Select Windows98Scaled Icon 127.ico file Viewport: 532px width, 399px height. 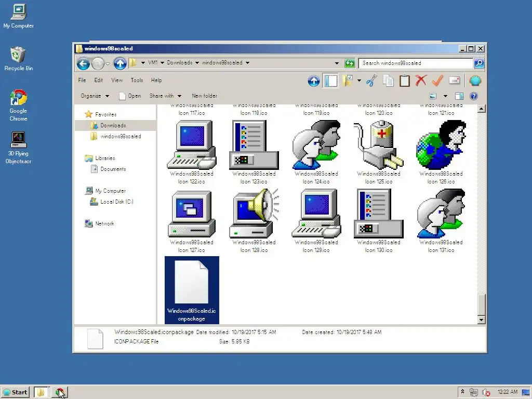pyautogui.click(x=191, y=221)
